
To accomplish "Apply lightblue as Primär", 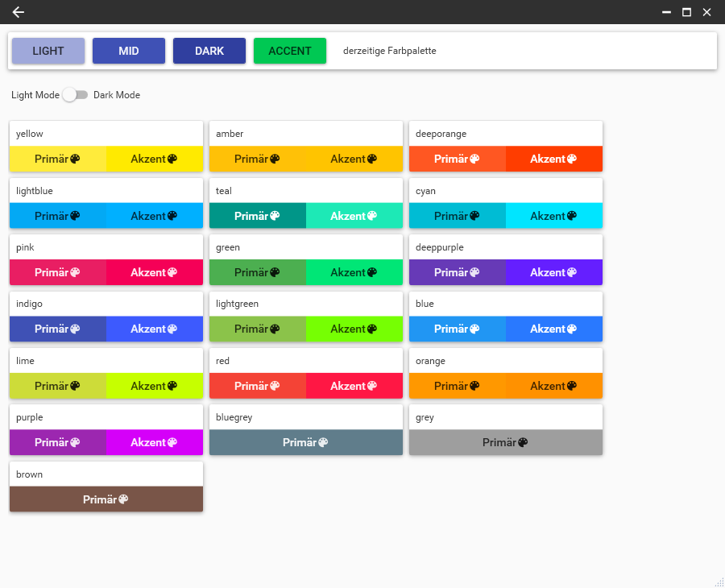I will [x=58, y=216].
